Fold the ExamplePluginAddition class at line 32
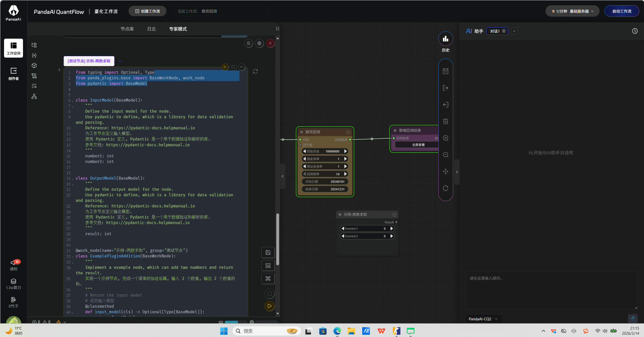Viewport: 644px width, 337px height. coord(73,257)
